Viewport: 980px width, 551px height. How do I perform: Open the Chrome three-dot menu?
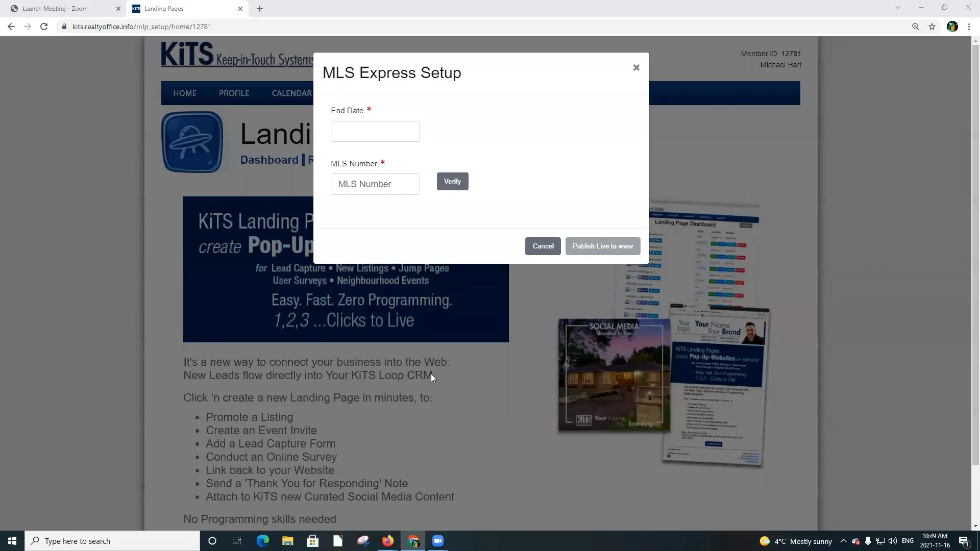coord(969,27)
